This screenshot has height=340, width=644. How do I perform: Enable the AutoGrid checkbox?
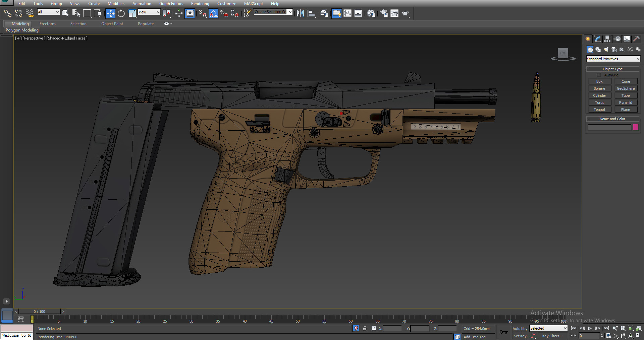599,75
